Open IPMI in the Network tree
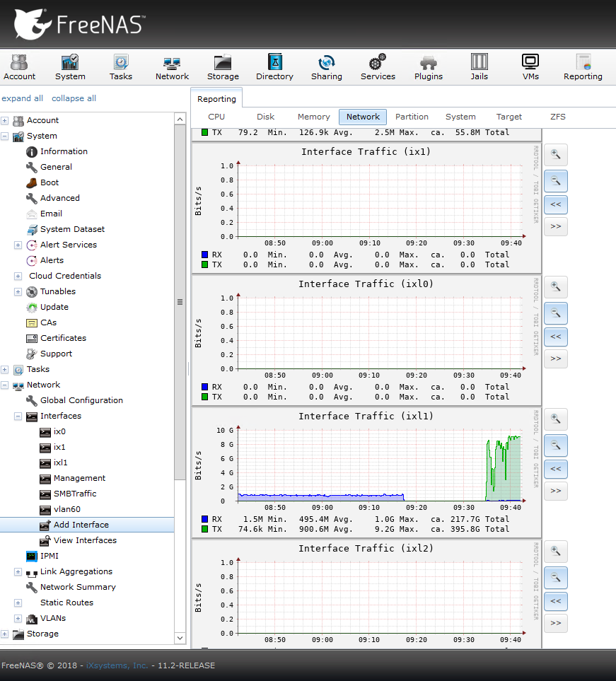The image size is (616, 681). click(x=49, y=556)
